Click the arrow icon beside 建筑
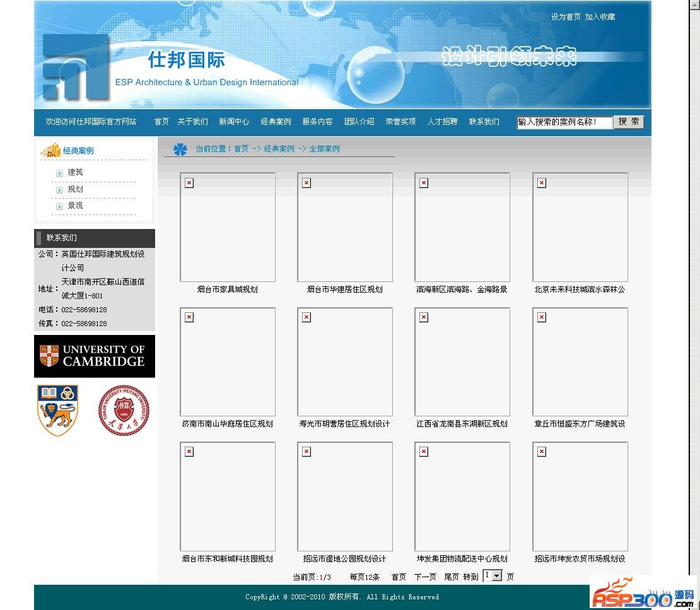700x610 pixels. [59, 173]
